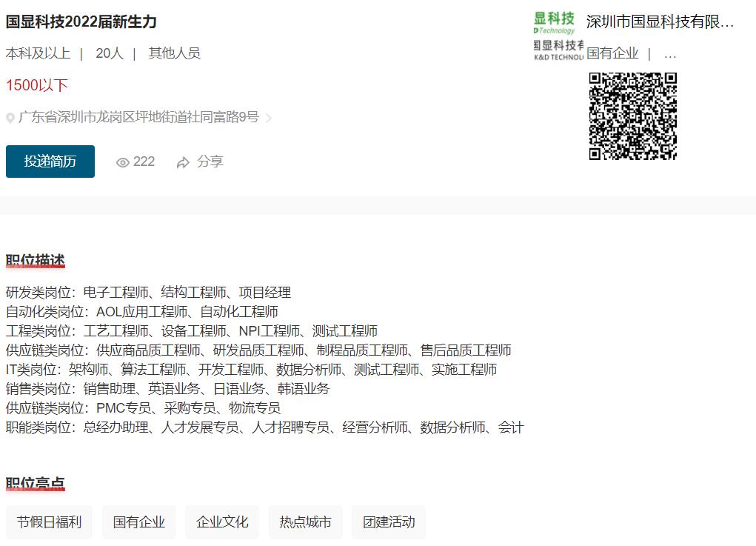Click the 研发类岗位 description line
This screenshot has width=756, height=546.
click(149, 293)
